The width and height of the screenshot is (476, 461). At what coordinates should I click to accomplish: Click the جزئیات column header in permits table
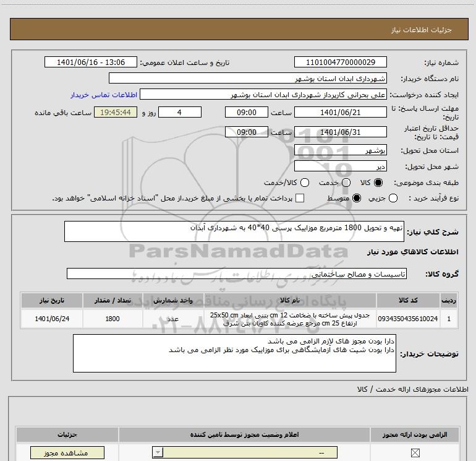tap(67, 434)
